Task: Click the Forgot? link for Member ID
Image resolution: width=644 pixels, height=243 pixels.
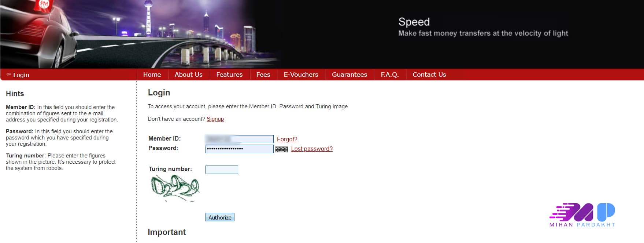Action: click(x=287, y=139)
